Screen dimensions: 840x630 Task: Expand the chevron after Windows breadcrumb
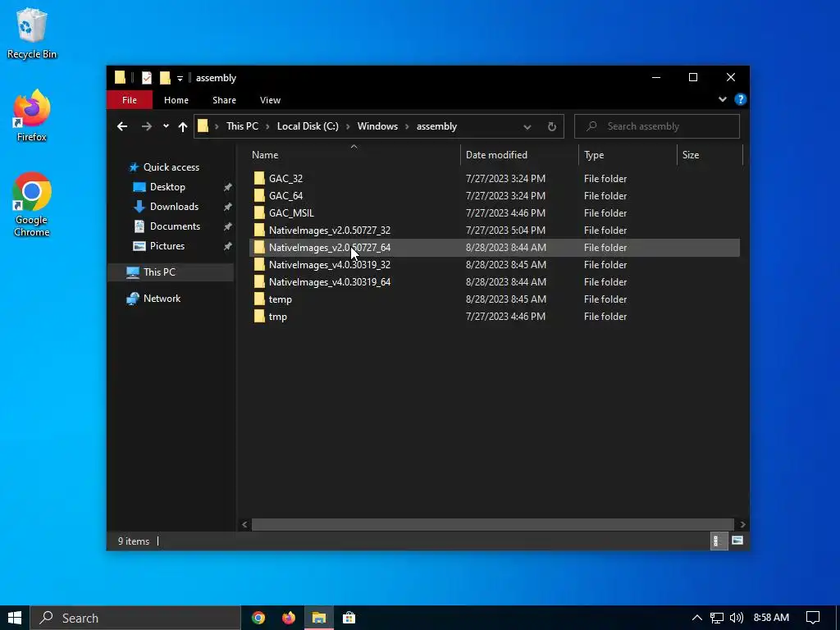tap(407, 126)
